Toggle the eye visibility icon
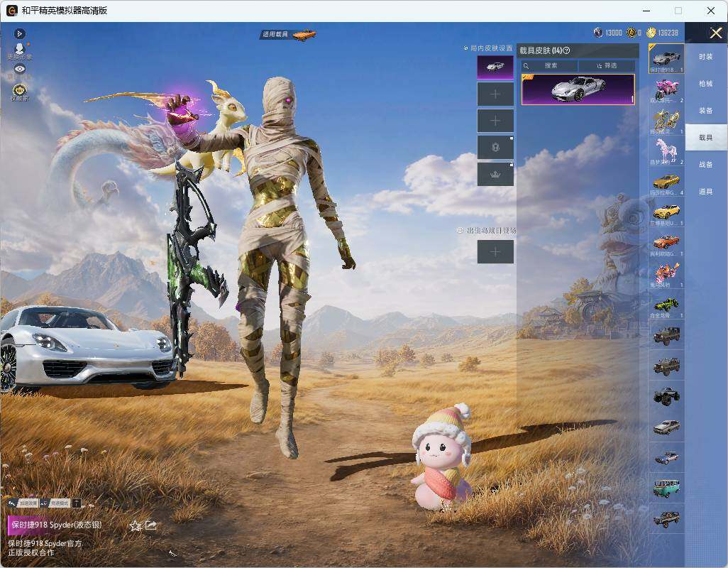This screenshot has height=568, width=728. click(x=19, y=69)
